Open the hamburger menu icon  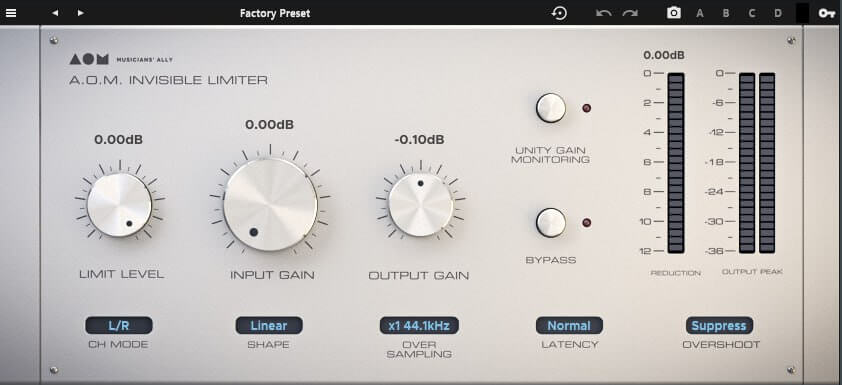point(11,13)
